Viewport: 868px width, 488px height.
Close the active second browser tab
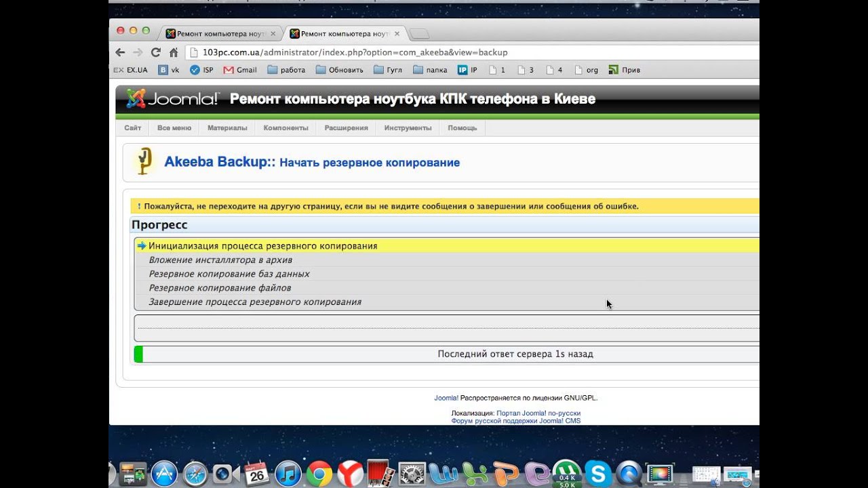coord(397,33)
